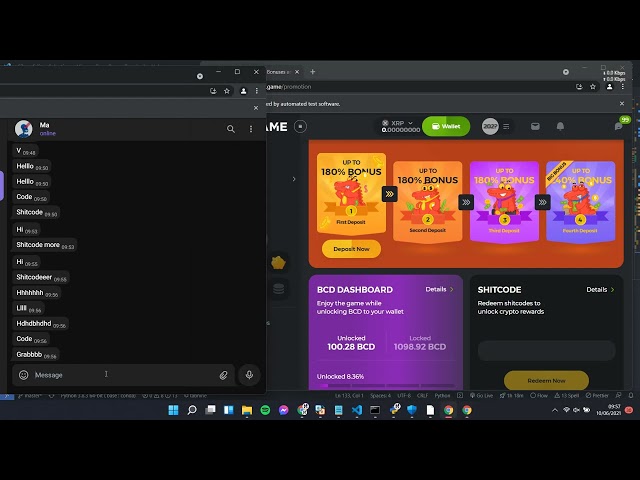Screen dimensions: 640x480
Task: Open Visual Studio Code from taskbar
Action: point(357,410)
